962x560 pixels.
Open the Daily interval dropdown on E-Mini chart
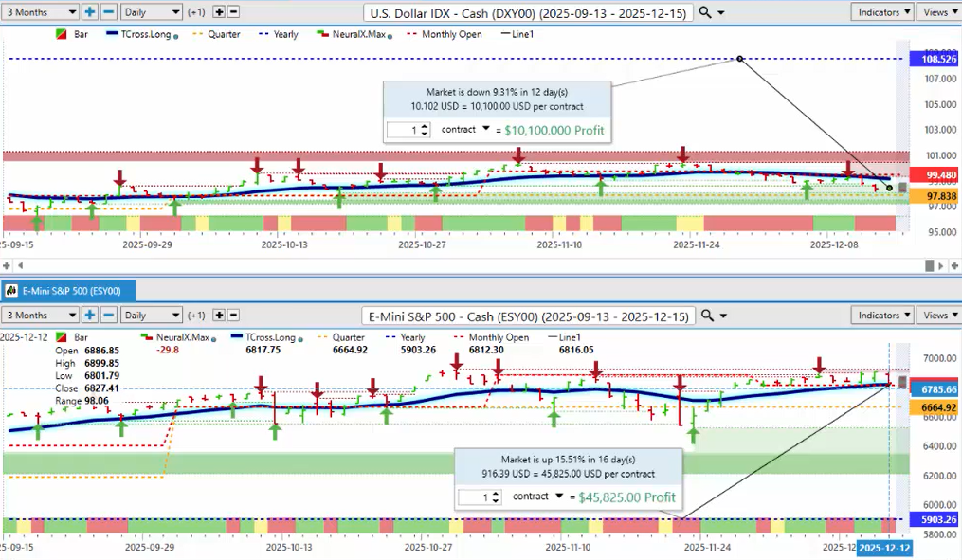tap(151, 315)
